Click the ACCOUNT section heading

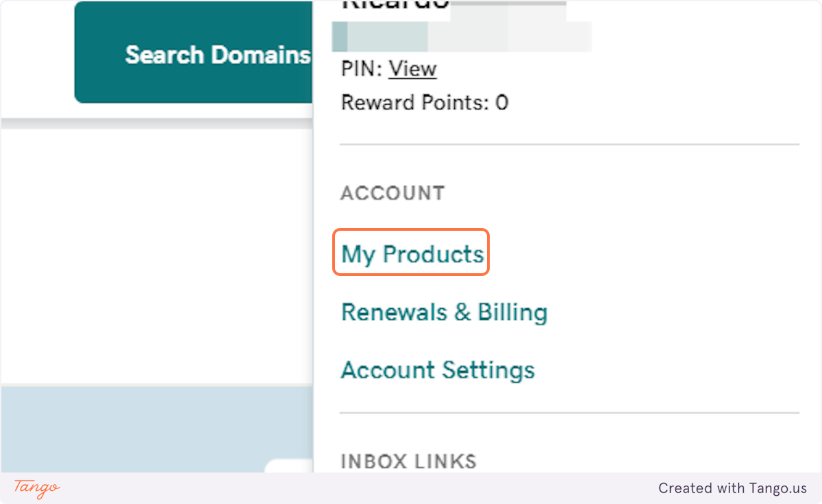click(x=393, y=193)
